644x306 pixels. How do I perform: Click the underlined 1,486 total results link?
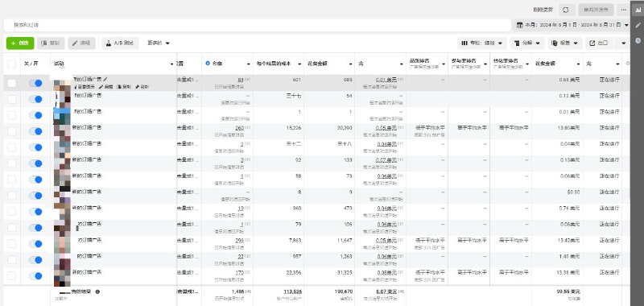coord(237,292)
